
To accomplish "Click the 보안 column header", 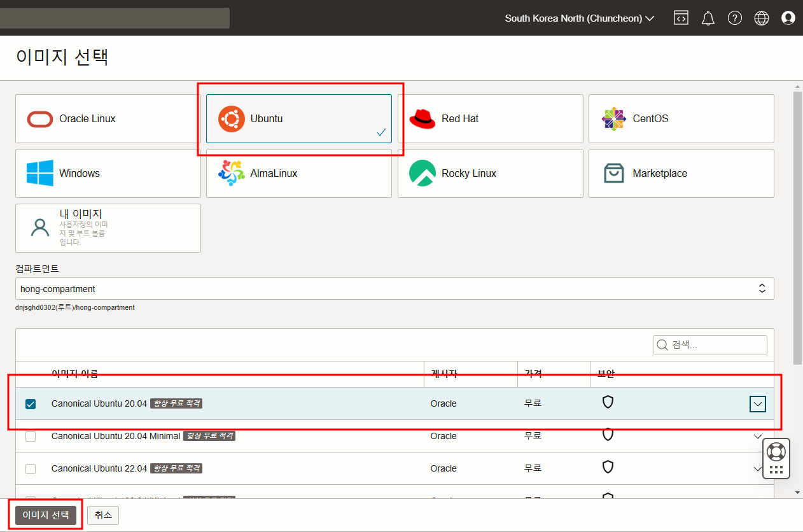I will 606,374.
